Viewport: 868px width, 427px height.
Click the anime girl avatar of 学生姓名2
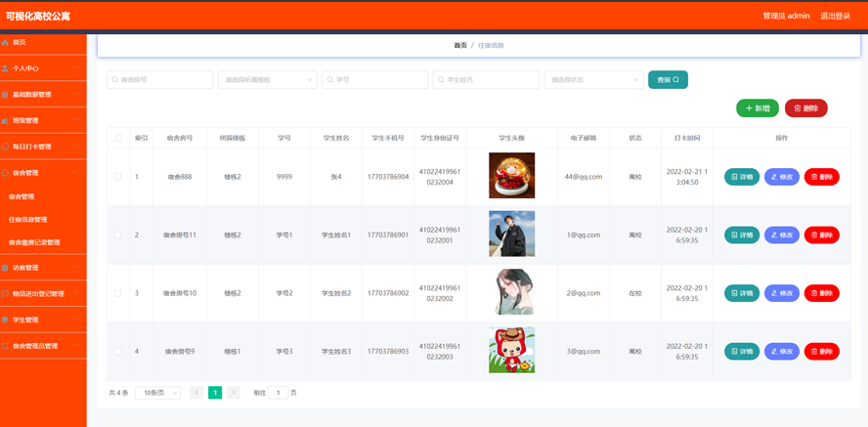coord(511,291)
